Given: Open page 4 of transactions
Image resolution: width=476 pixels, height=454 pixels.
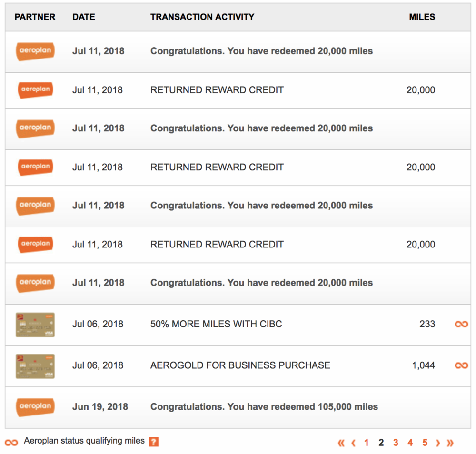Looking at the screenshot, I should pyautogui.click(x=410, y=443).
